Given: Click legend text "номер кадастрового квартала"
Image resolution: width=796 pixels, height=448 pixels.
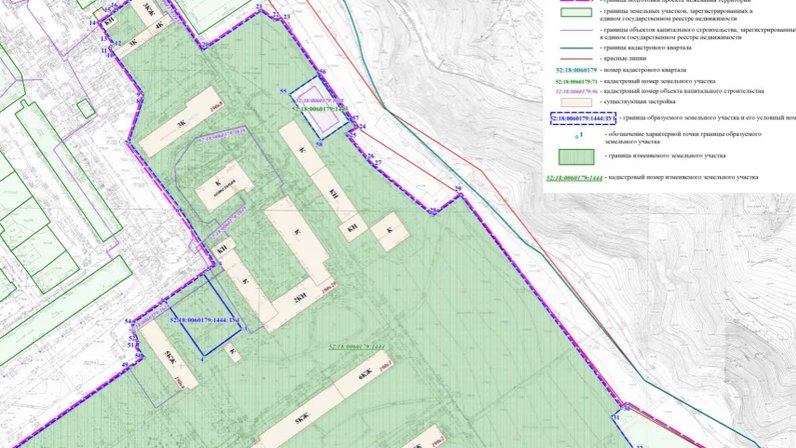Looking at the screenshot, I should 643,70.
